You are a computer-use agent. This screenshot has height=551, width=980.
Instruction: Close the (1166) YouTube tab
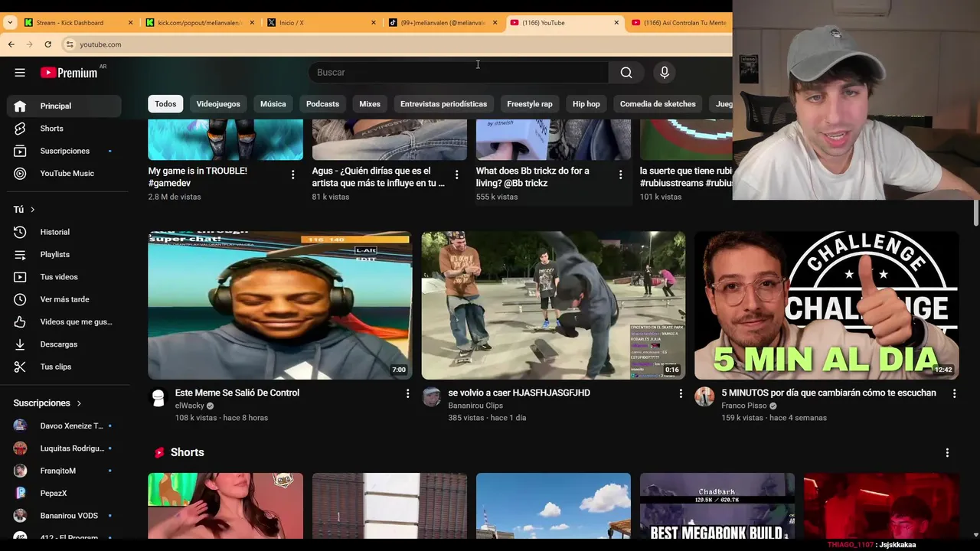click(616, 23)
